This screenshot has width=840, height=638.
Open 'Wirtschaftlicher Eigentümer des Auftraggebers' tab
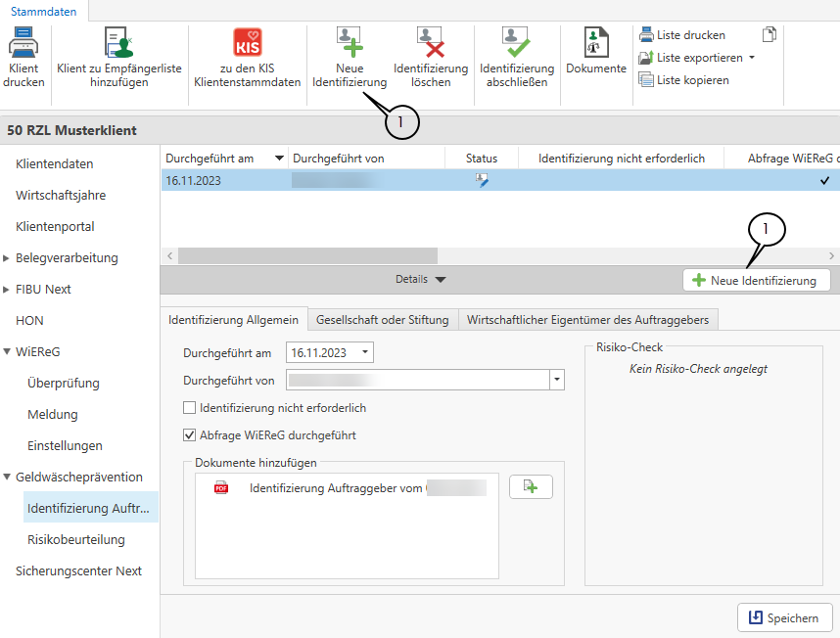pyautogui.click(x=589, y=320)
